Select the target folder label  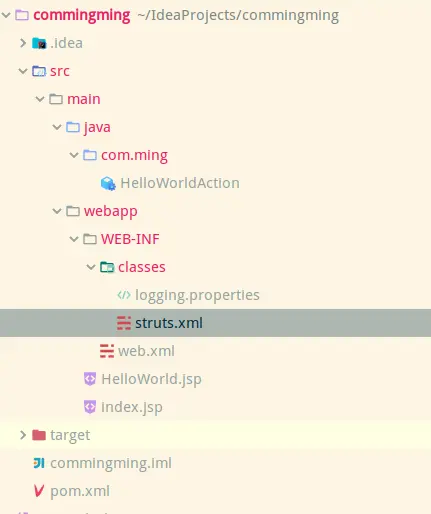pos(70,436)
